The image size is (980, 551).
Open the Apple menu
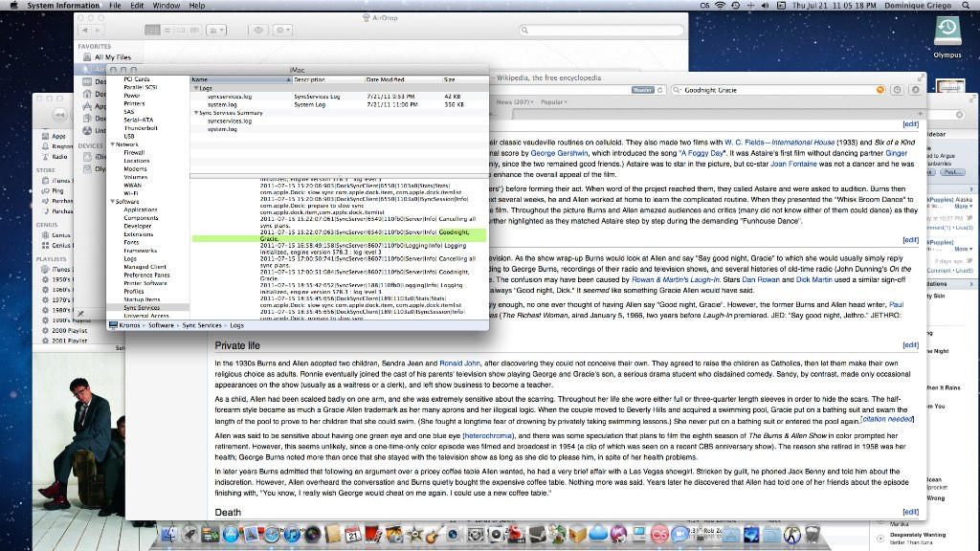tap(13, 5)
